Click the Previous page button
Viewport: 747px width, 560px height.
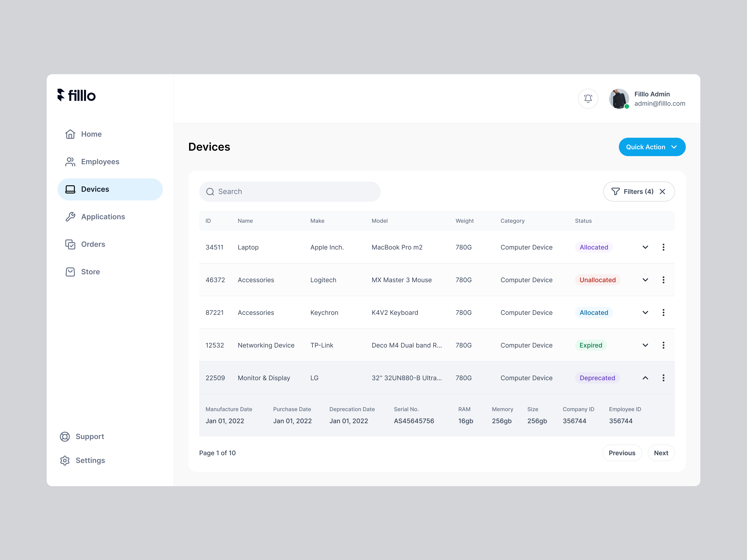pyautogui.click(x=622, y=453)
